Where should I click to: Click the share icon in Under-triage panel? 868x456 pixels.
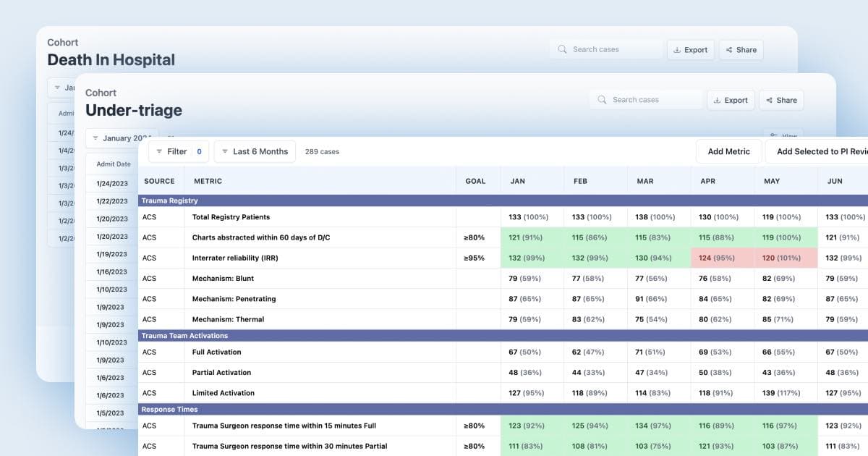[767, 101]
